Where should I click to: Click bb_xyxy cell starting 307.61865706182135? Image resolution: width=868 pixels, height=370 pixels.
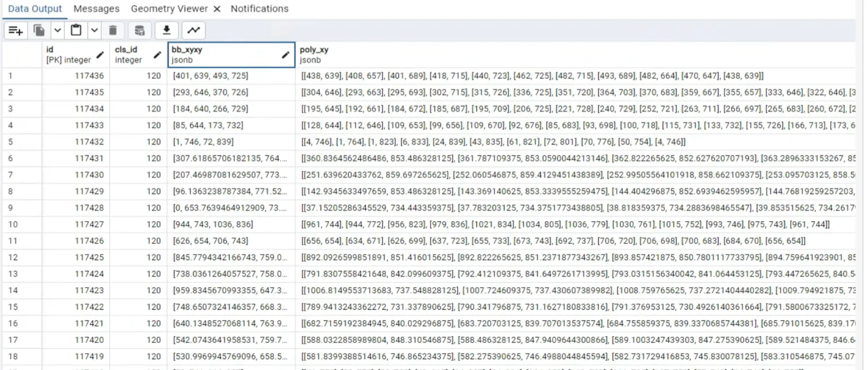click(x=231, y=158)
